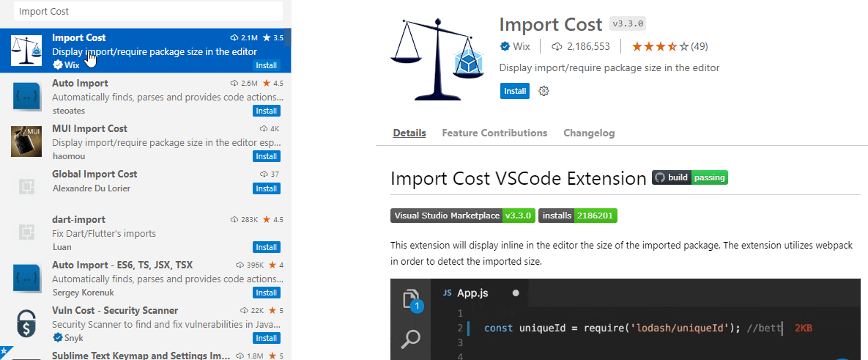Select Import Cost extension in list
Image resolution: width=868 pixels, height=360 pixels.
146,51
